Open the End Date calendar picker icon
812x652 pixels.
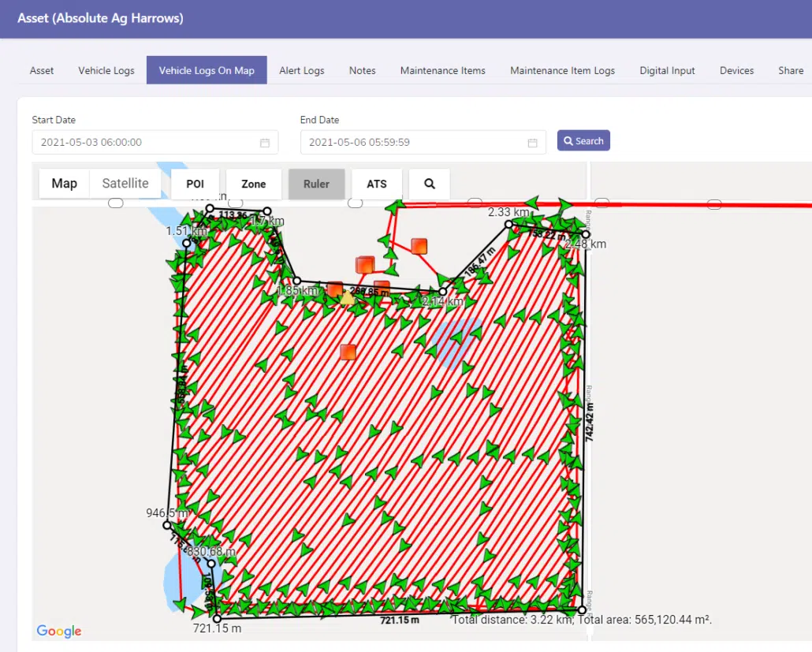[x=533, y=143]
